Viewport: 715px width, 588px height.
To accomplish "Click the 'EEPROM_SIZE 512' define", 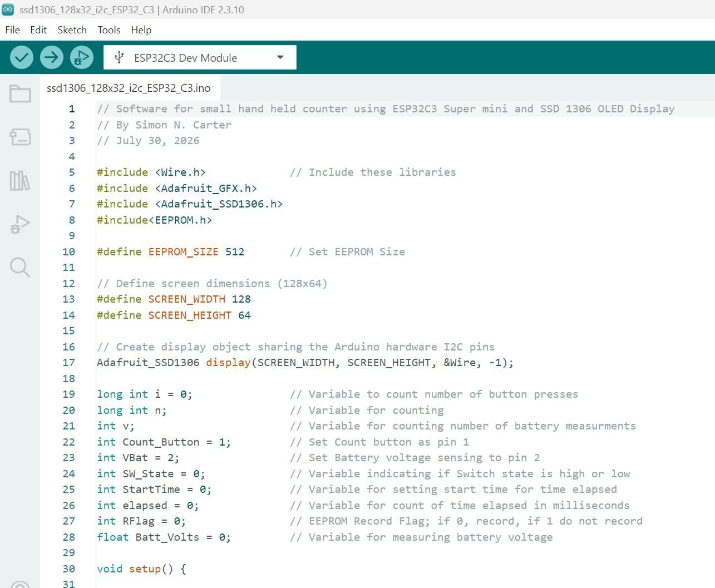I will tap(196, 252).
